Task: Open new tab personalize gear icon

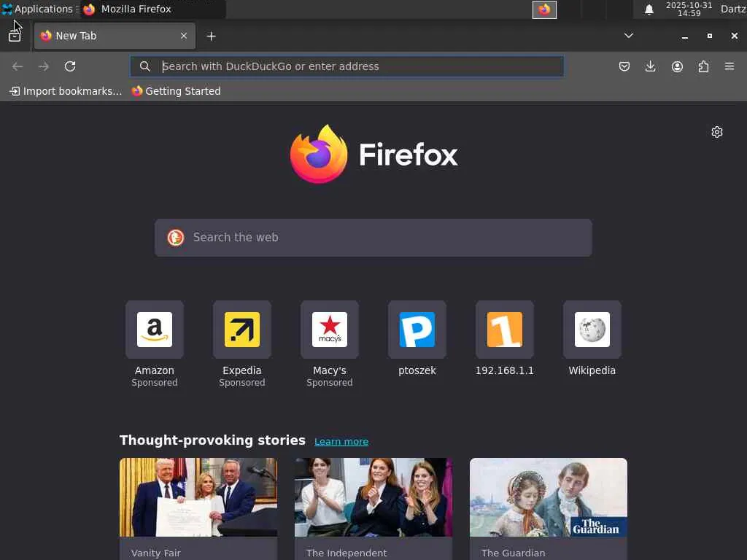Action: click(x=717, y=132)
